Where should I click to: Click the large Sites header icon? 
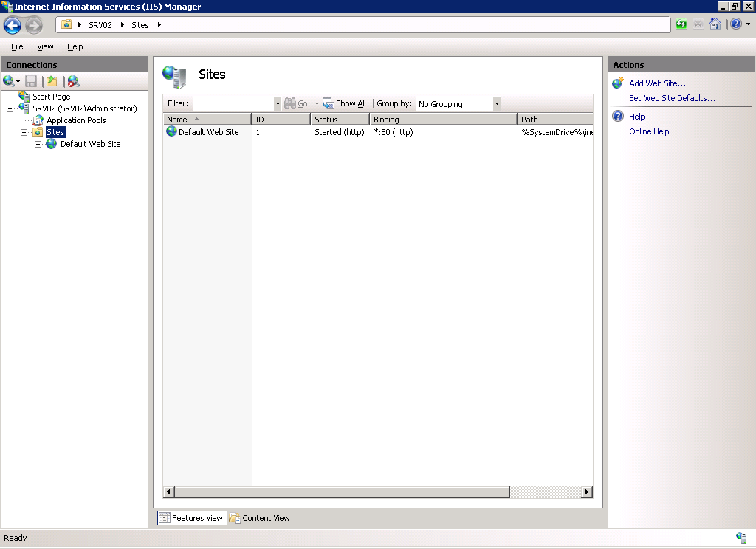click(174, 77)
